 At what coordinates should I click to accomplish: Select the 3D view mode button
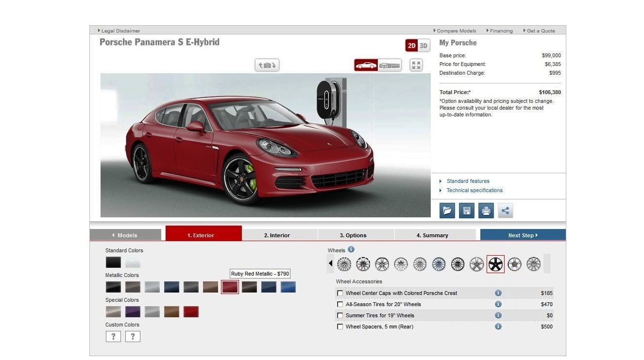pyautogui.click(x=424, y=46)
